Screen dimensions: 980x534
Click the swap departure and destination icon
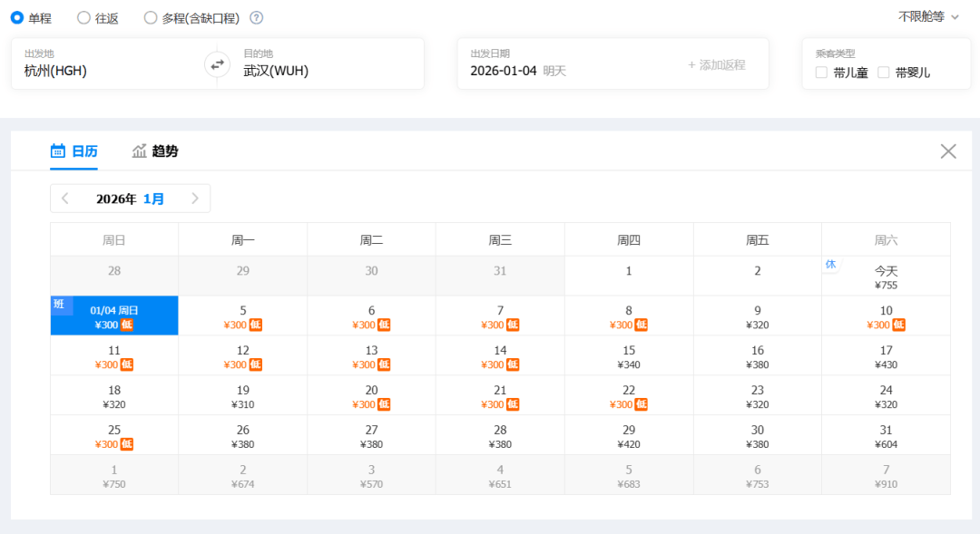(x=217, y=64)
